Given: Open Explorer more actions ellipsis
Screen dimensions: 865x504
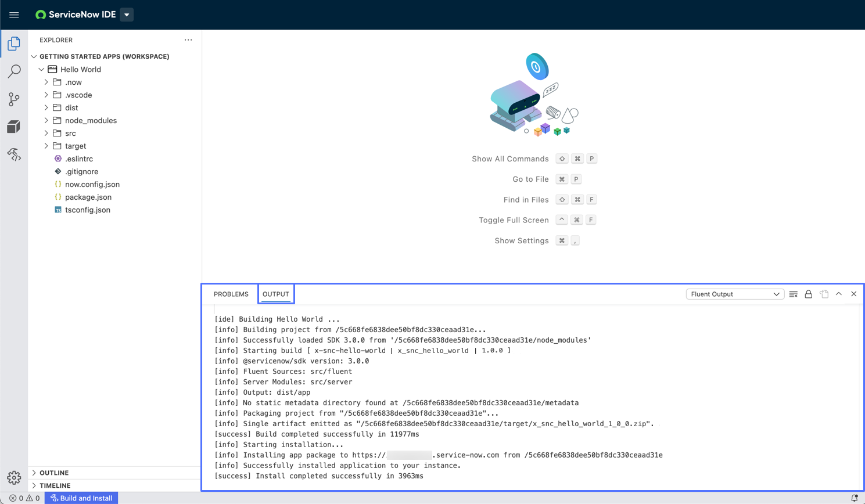Looking at the screenshot, I should pos(188,40).
